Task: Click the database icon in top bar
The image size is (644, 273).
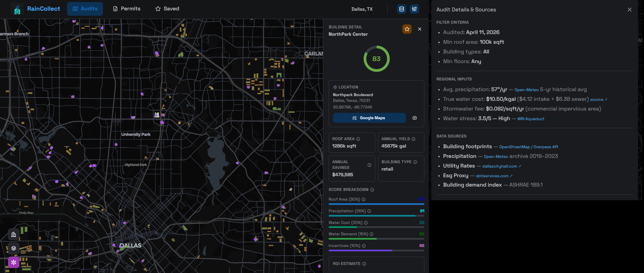Action: [x=402, y=9]
